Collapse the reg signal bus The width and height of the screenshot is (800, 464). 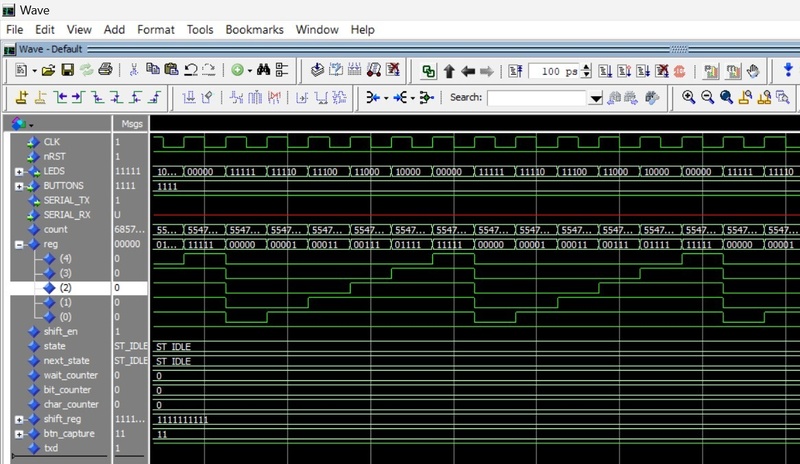(19, 245)
